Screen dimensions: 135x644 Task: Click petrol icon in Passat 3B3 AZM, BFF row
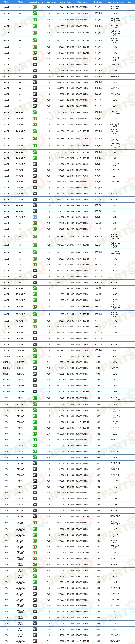click(x=35, y=452)
